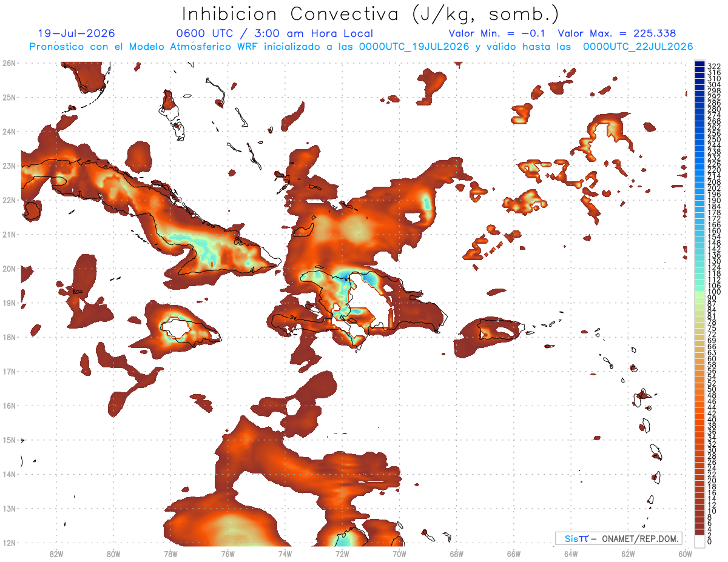Click the 78W longitude label
This screenshot has width=728, height=562.
tap(170, 554)
